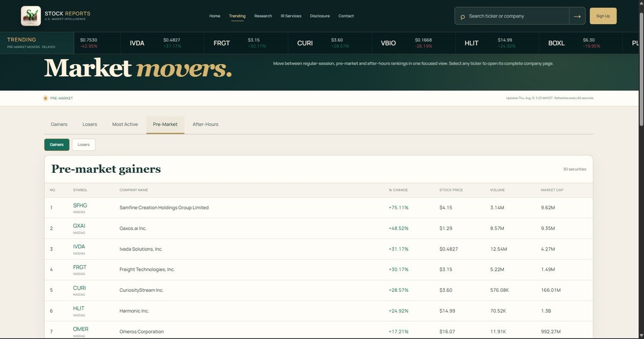Click the 12.54M volume value
Viewport: 644px width, 339px height.
pos(498,249)
